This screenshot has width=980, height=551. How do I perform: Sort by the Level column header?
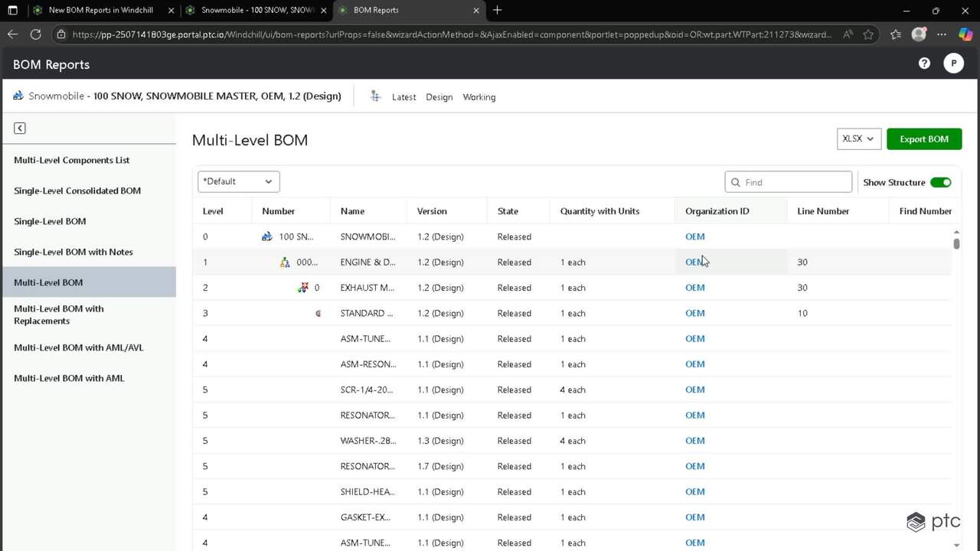[x=213, y=211]
